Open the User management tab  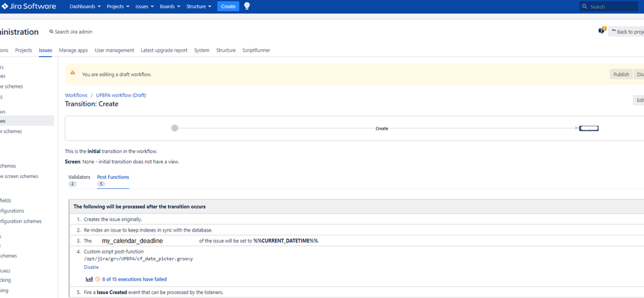point(114,50)
